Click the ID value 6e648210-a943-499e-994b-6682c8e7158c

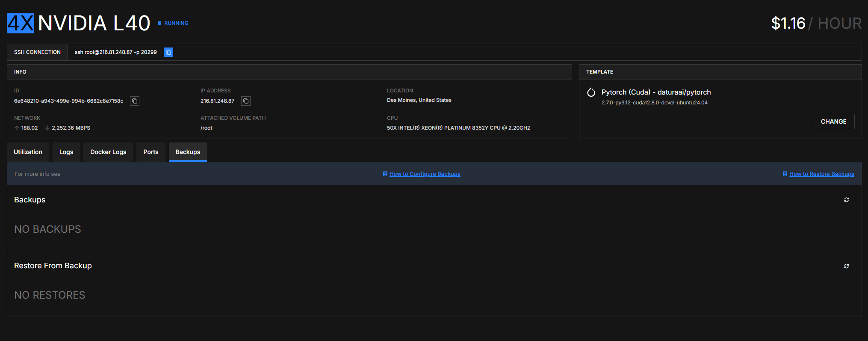point(68,101)
